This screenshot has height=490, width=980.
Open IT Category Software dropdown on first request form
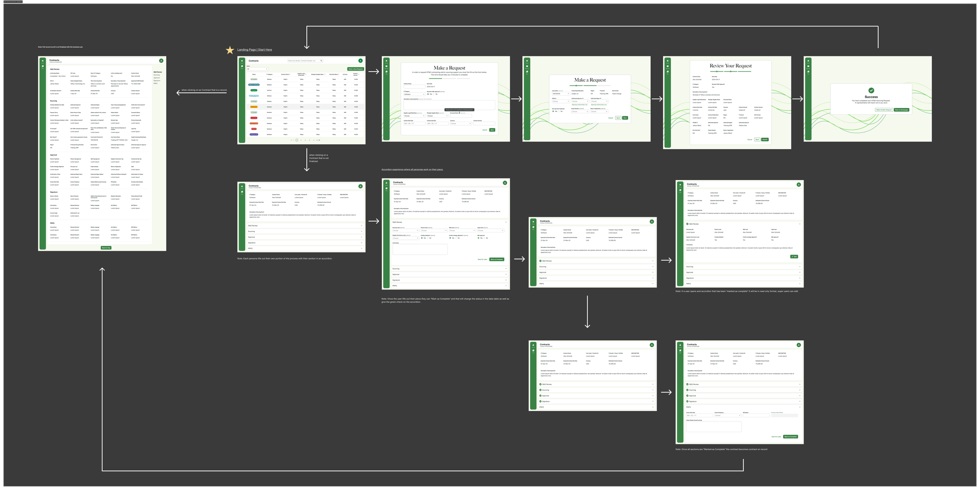point(415,94)
